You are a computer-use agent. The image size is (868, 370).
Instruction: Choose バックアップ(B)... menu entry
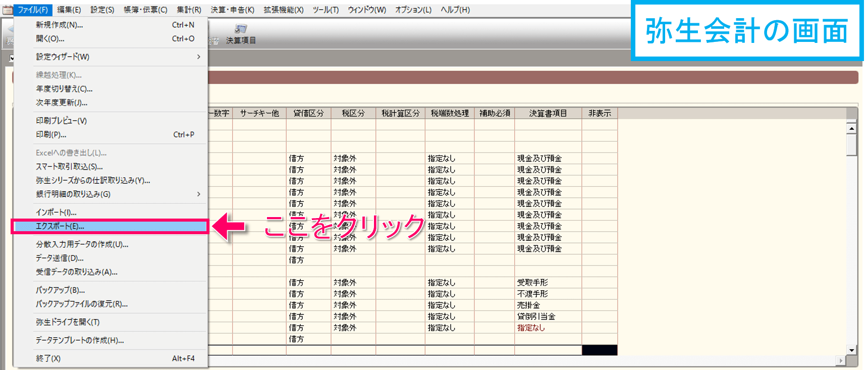[111, 290]
